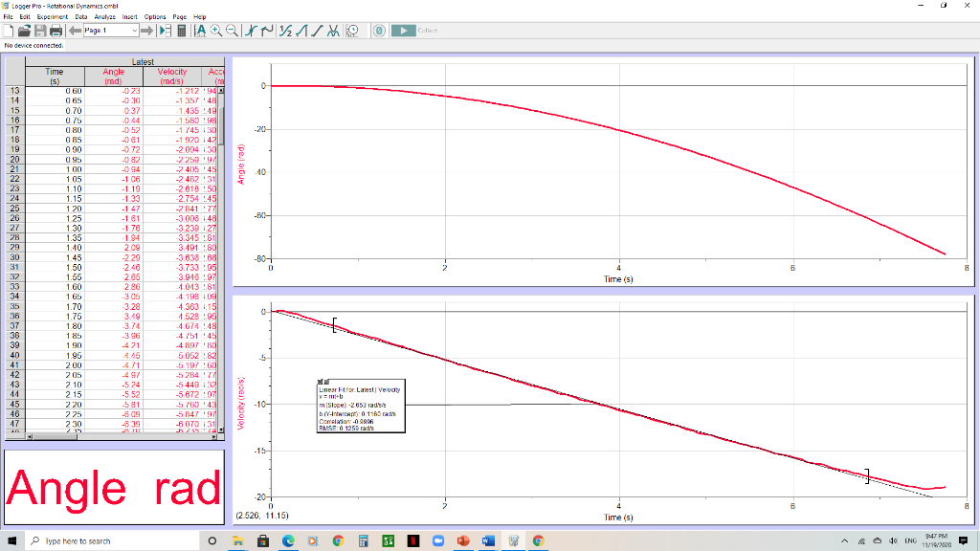Apply the Integral tool
Viewport: 980px width, 551px height.
coord(301,31)
